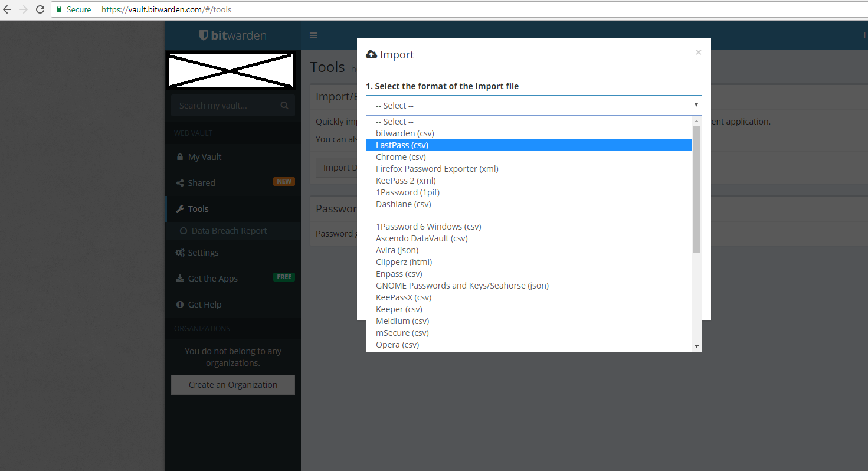
Task: Choose 1Password 6 Windows (csv) option
Action: point(529,227)
